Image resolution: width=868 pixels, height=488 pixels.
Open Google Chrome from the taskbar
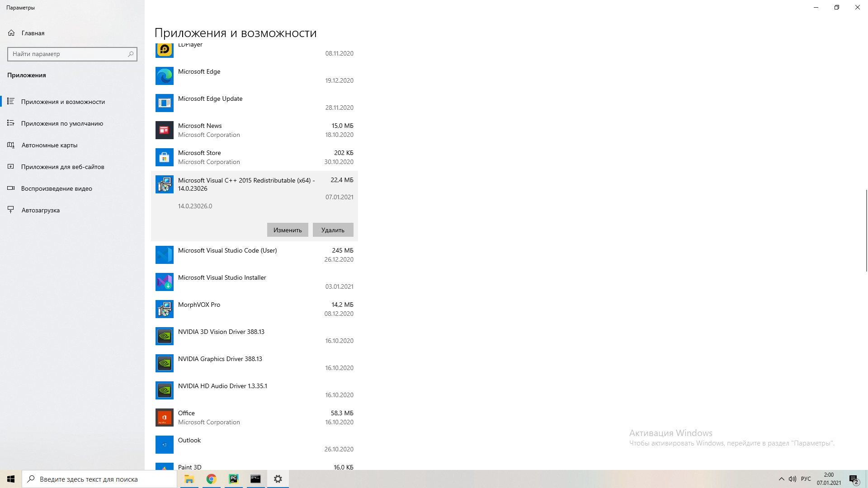(211, 479)
